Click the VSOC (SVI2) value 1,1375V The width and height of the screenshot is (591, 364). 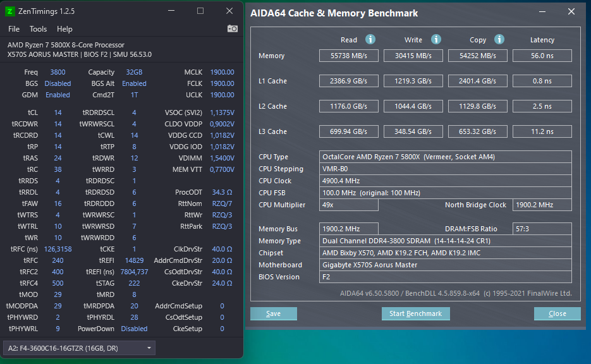(222, 112)
